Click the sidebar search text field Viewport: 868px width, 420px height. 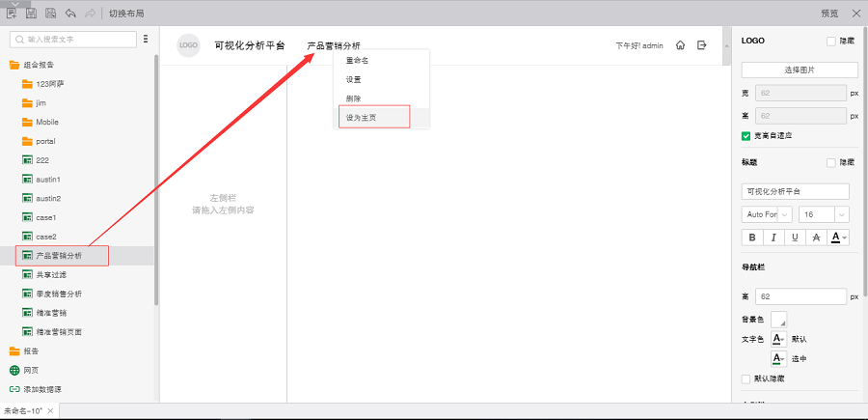click(x=79, y=40)
